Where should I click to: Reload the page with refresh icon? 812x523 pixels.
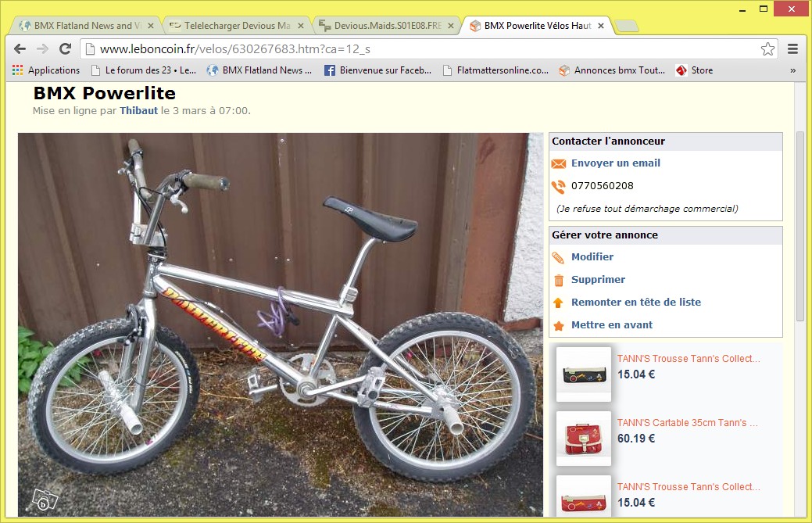[x=65, y=49]
